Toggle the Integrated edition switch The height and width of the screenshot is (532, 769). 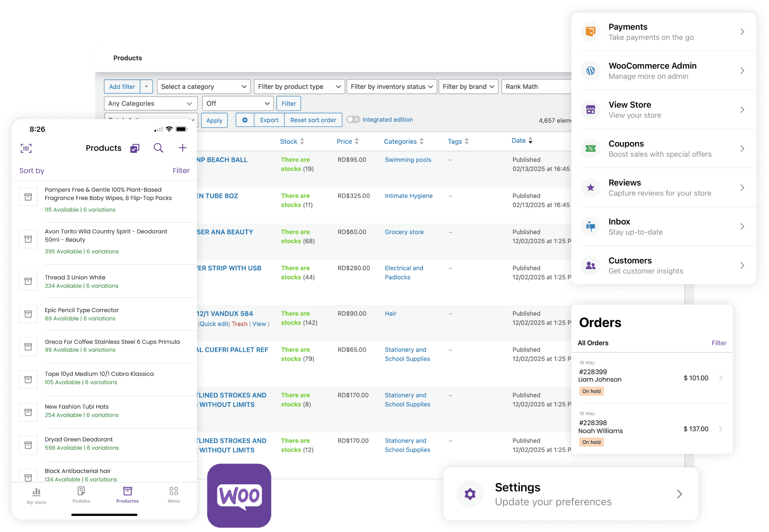(x=353, y=120)
